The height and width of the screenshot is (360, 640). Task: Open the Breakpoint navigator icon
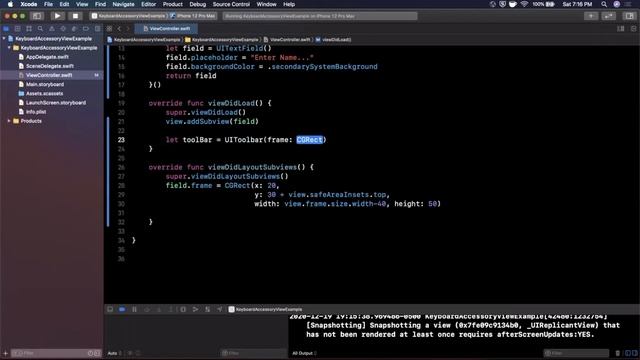[x=86, y=29]
